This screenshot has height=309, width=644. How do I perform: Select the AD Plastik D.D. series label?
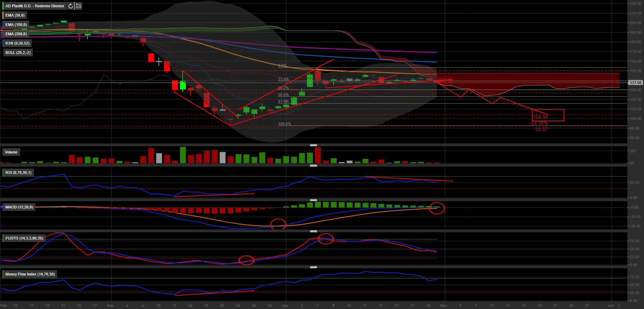(x=35, y=6)
